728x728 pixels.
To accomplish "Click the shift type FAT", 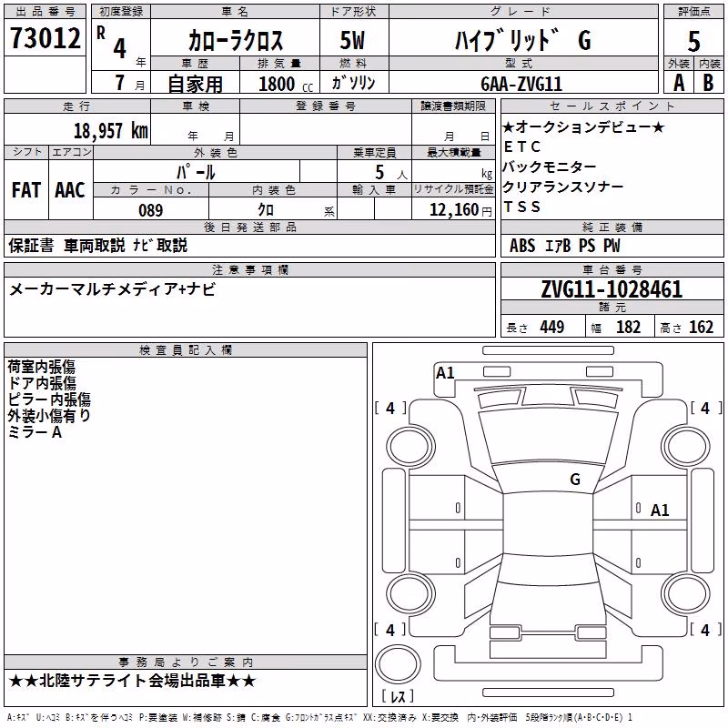I will 26,190.
